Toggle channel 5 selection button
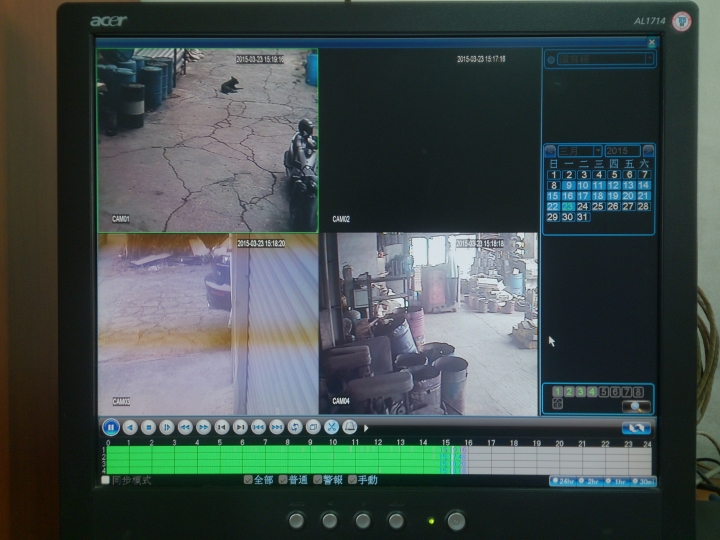The height and width of the screenshot is (540, 720). click(604, 392)
